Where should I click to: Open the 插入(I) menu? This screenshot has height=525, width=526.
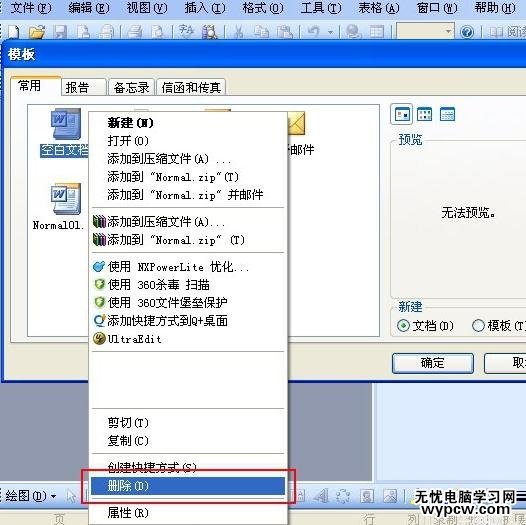point(205,8)
